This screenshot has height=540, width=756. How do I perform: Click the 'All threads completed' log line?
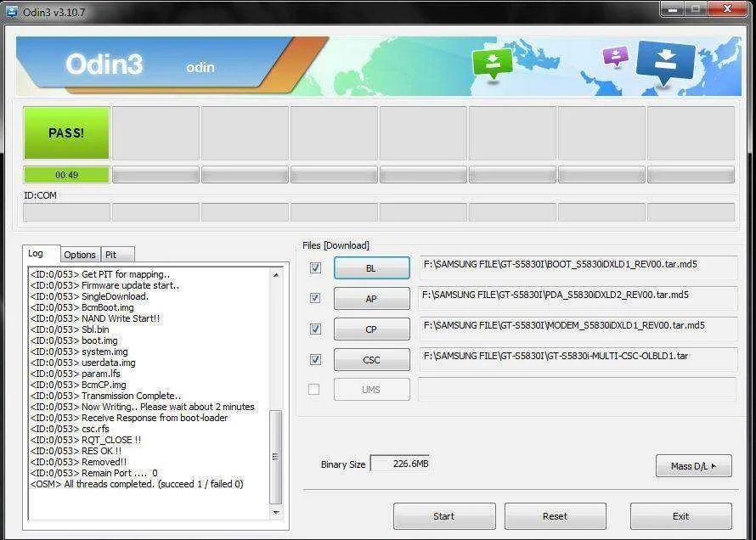pos(137,484)
